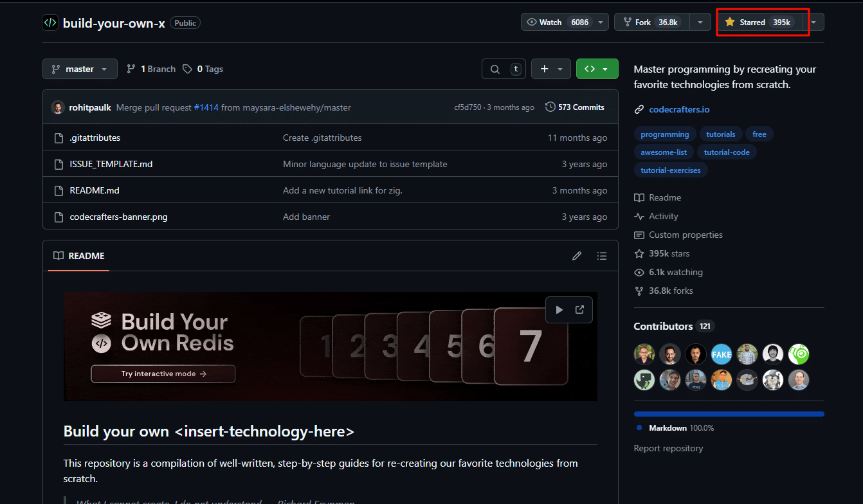Open the master branch selector
Viewport: 863px width, 504px height.
(x=80, y=69)
